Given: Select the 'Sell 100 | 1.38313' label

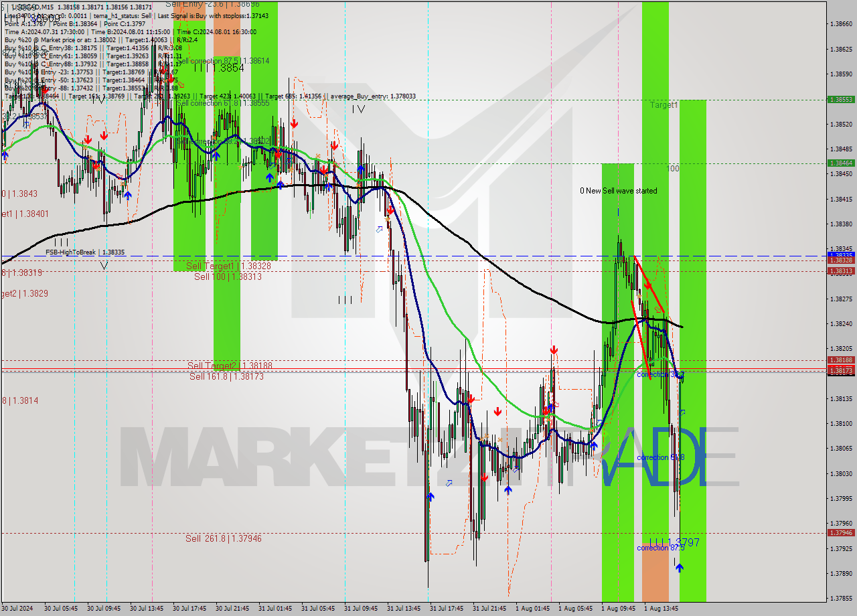Looking at the screenshot, I should 228,277.
